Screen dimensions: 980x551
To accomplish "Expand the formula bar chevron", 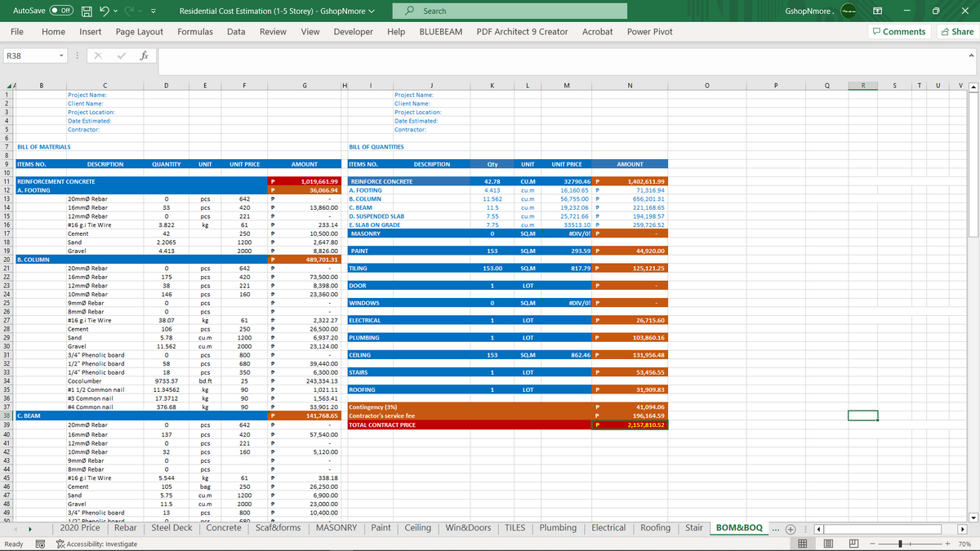I will (971, 56).
